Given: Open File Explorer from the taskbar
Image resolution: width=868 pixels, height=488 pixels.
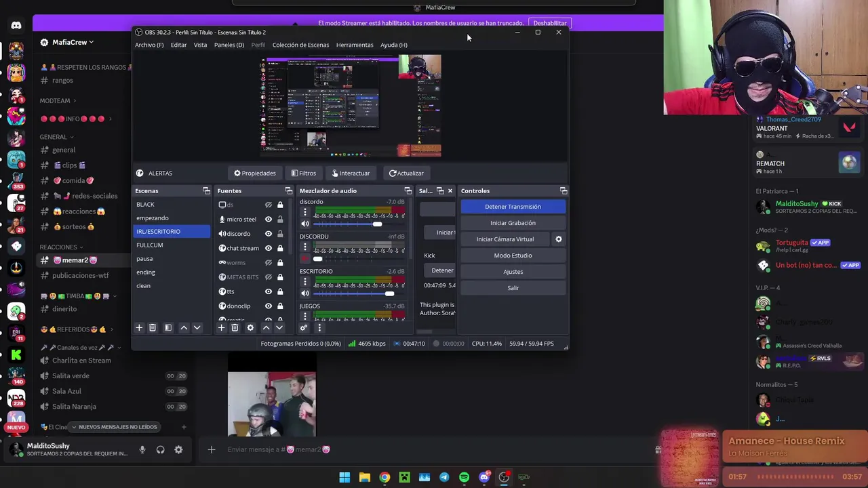Looking at the screenshot, I should [364, 477].
